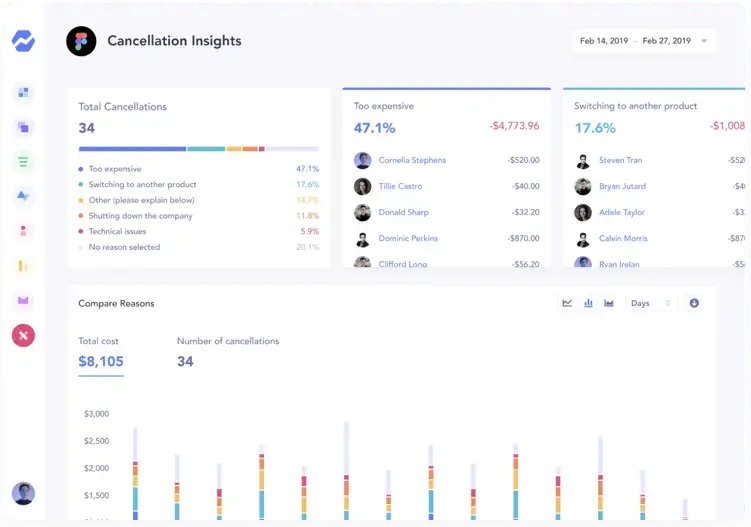This screenshot has width=751, height=527.
Task: Open Clifford Long customer profile
Action: [403, 264]
